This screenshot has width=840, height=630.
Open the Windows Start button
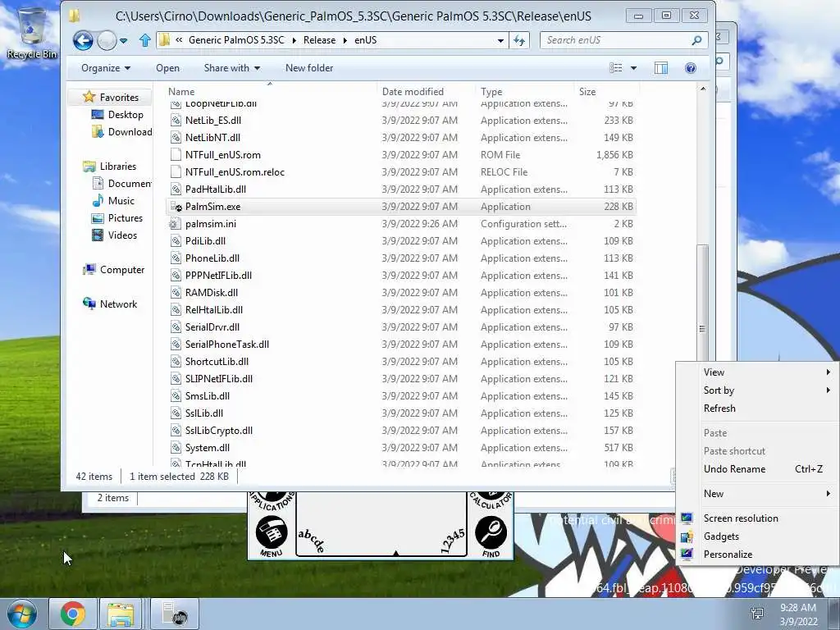click(21, 614)
